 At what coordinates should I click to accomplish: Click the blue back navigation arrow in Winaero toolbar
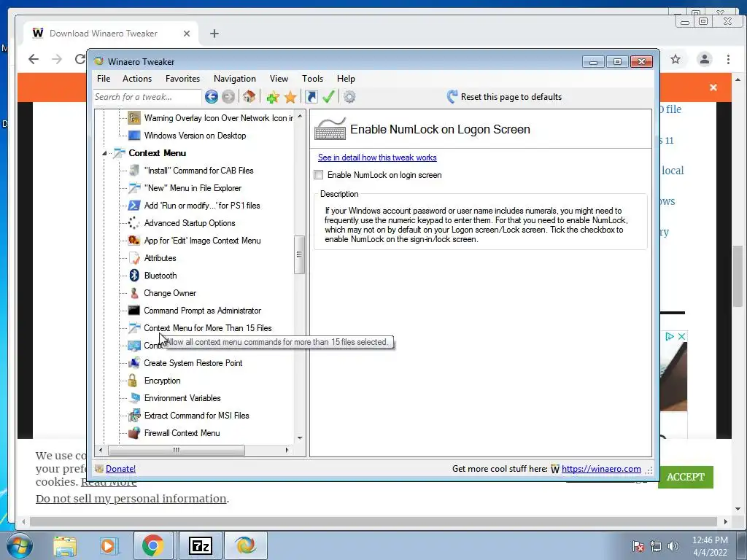click(211, 97)
